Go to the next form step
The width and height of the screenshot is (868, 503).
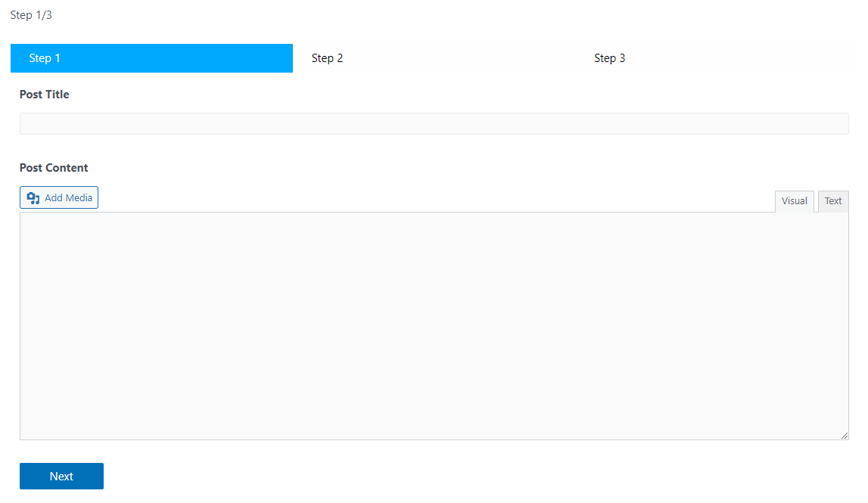point(61,476)
